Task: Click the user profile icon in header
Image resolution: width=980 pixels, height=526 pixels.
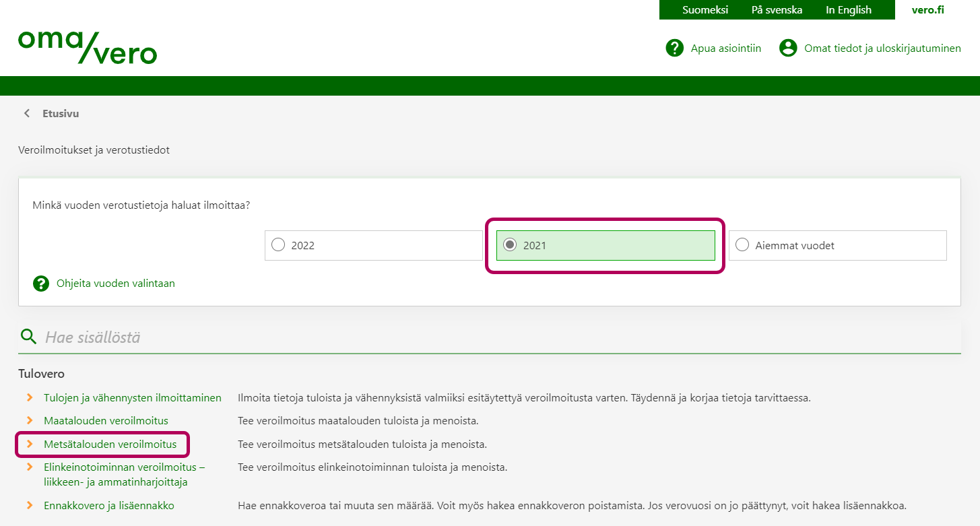Action: click(787, 48)
